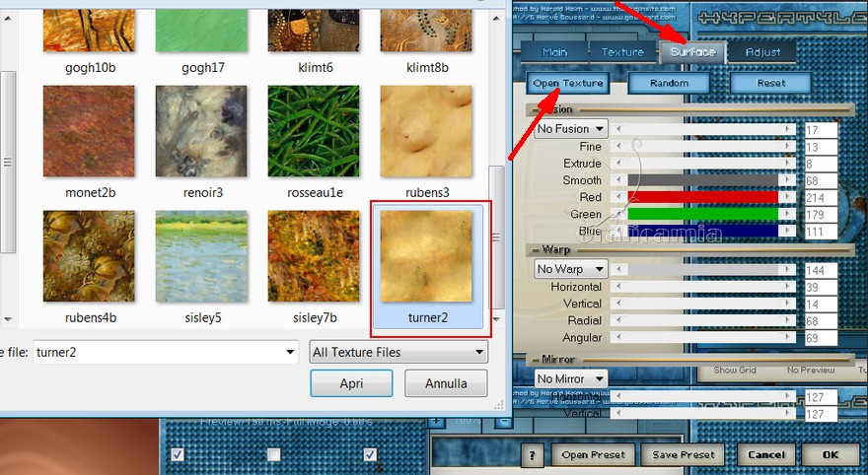Dismiss the file dialog with Annulla

pyautogui.click(x=446, y=383)
